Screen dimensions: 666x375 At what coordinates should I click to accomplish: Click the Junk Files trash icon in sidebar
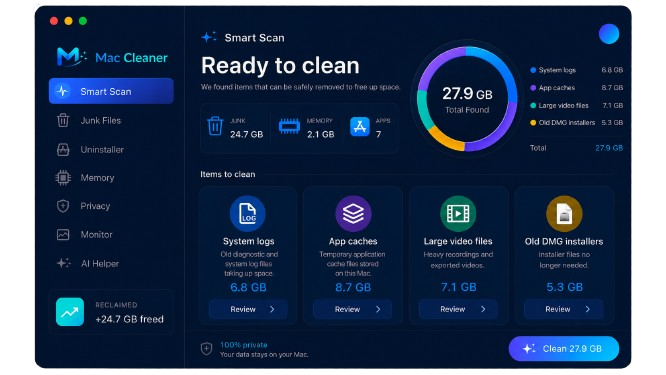point(63,120)
